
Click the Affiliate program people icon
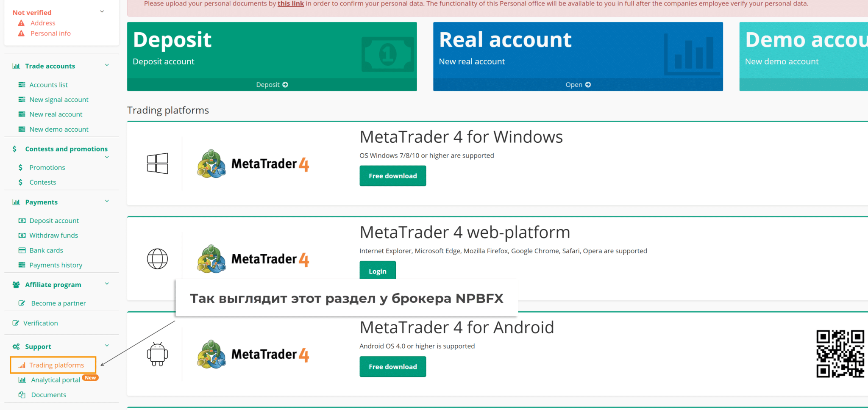click(16, 285)
